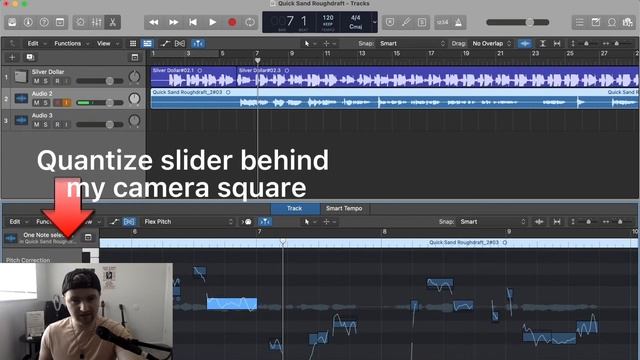
Task: Duplicate the selected track
Action: (30, 57)
